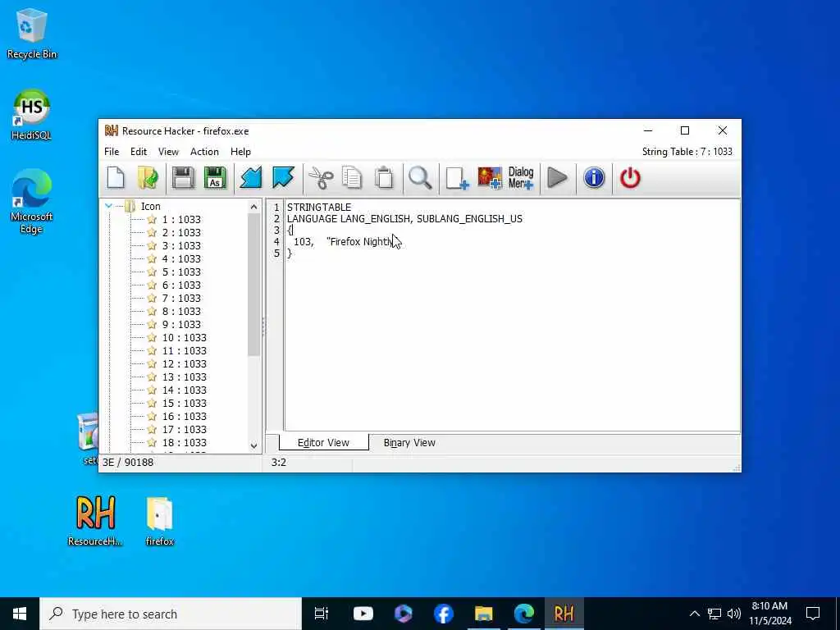
Task: Click the left-down blue arrow icon
Action: tap(251, 178)
